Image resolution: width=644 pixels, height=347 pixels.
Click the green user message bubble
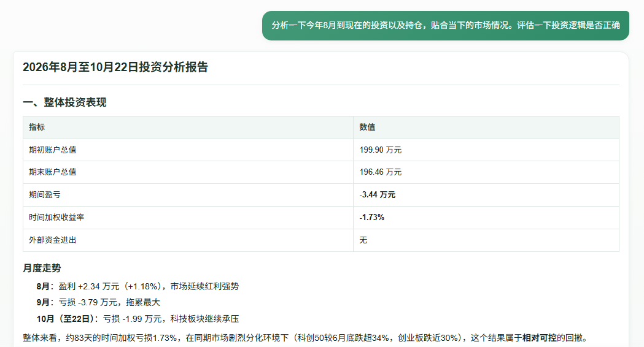click(x=446, y=25)
